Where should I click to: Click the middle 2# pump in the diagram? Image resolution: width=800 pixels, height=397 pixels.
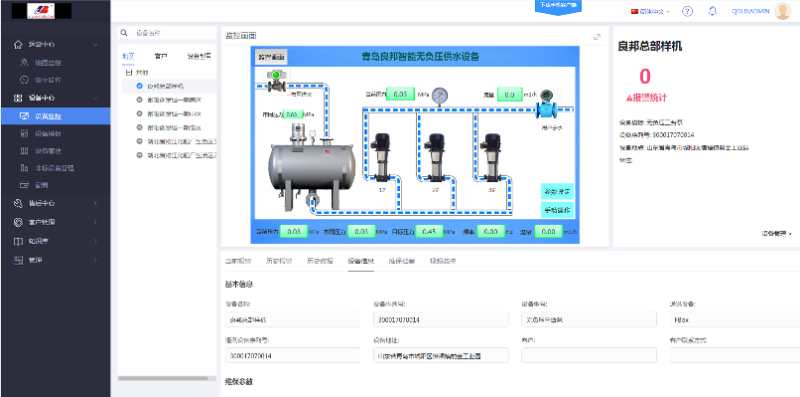point(435,158)
